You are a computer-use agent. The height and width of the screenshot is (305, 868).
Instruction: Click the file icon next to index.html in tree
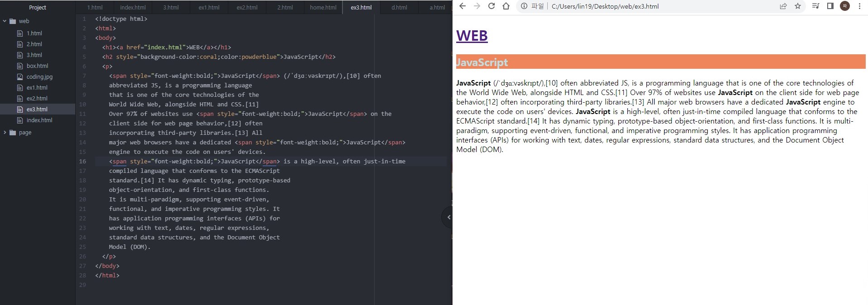coord(19,120)
